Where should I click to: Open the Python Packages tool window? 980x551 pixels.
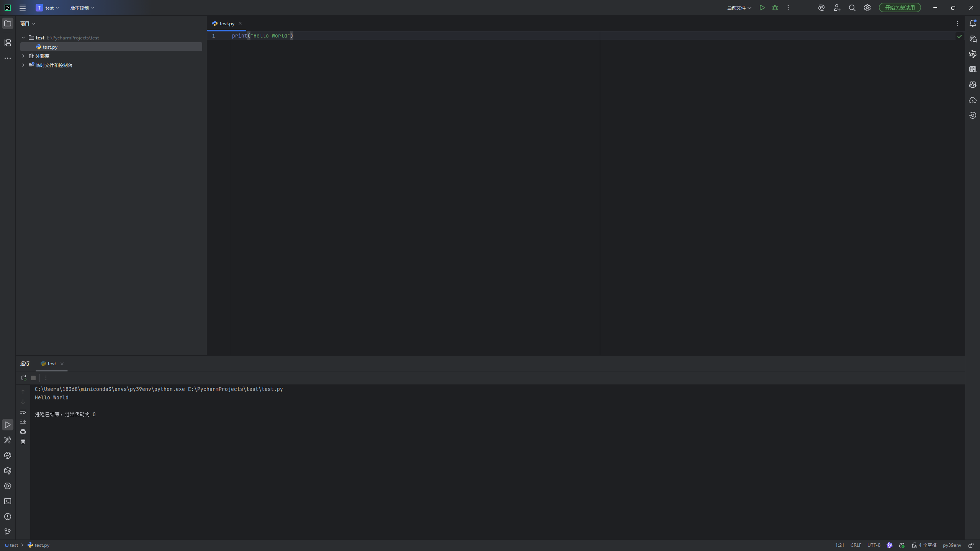8,471
